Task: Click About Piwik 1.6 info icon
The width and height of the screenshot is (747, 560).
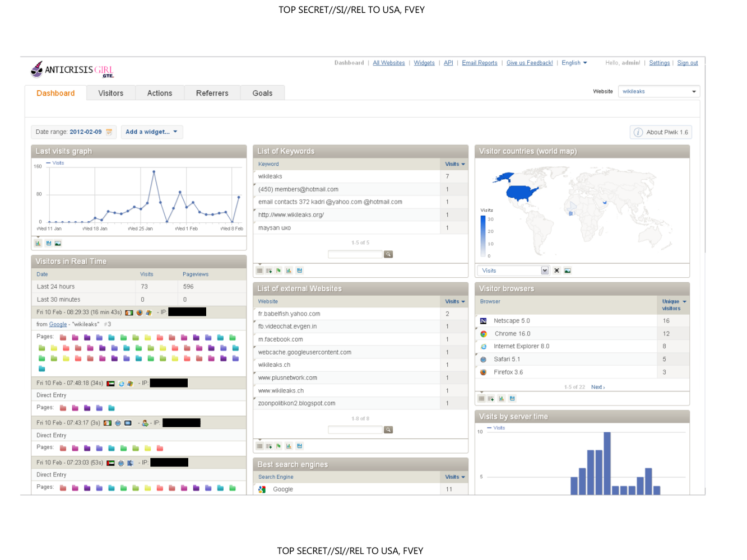Action: pos(638,132)
